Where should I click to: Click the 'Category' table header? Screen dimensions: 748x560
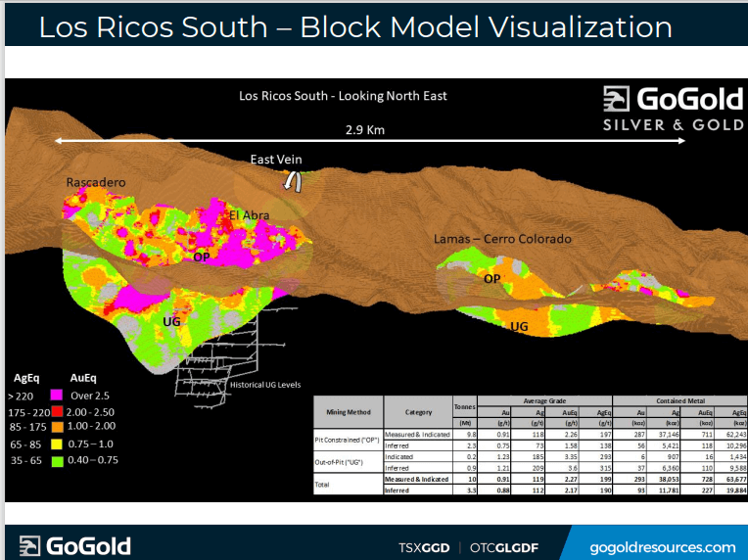418,412
